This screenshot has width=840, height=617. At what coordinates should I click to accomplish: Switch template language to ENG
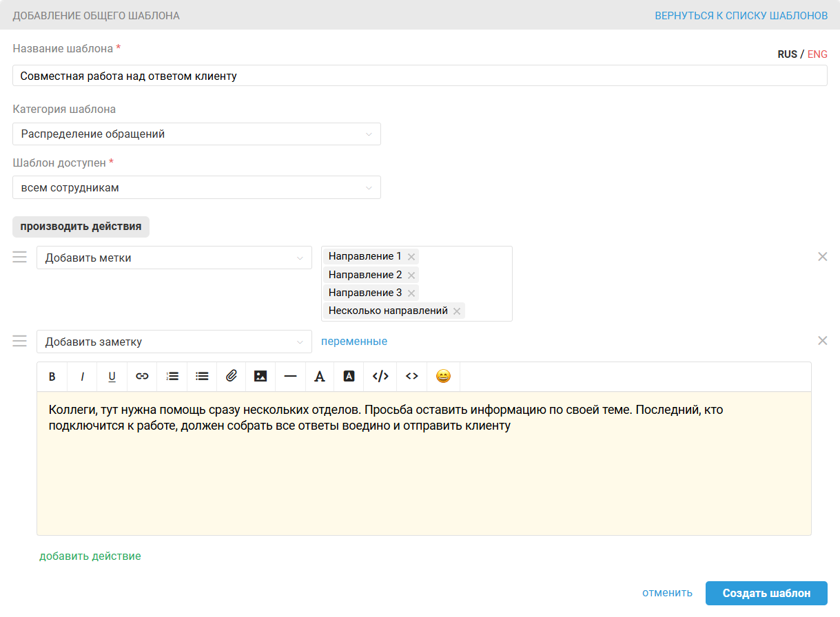(817, 54)
